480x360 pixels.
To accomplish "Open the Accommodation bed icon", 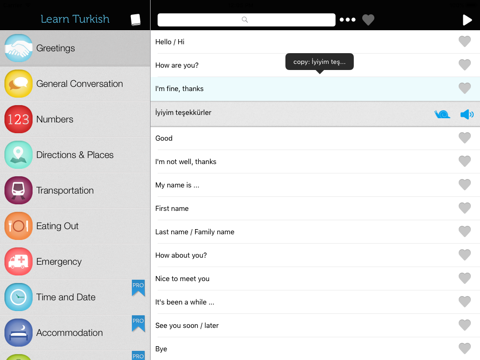I will (18, 333).
